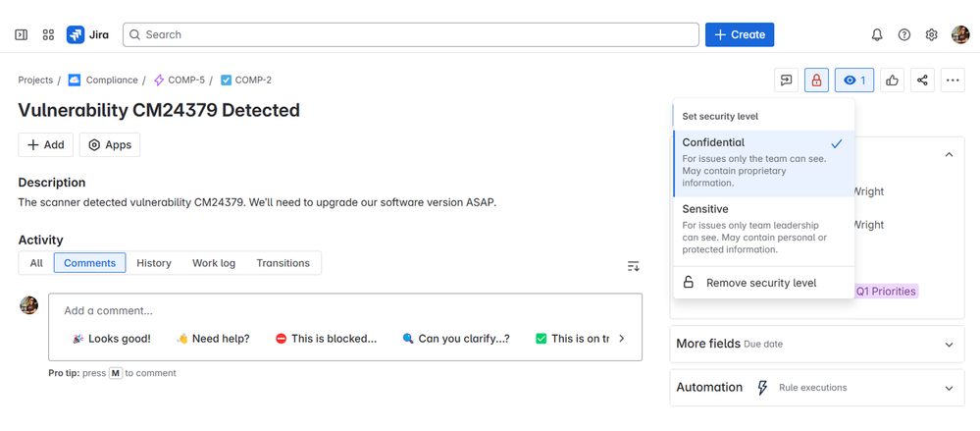Viewport: 980px width, 431px height.
Task: Collapse the sidebar panel icon
Action: point(21,34)
